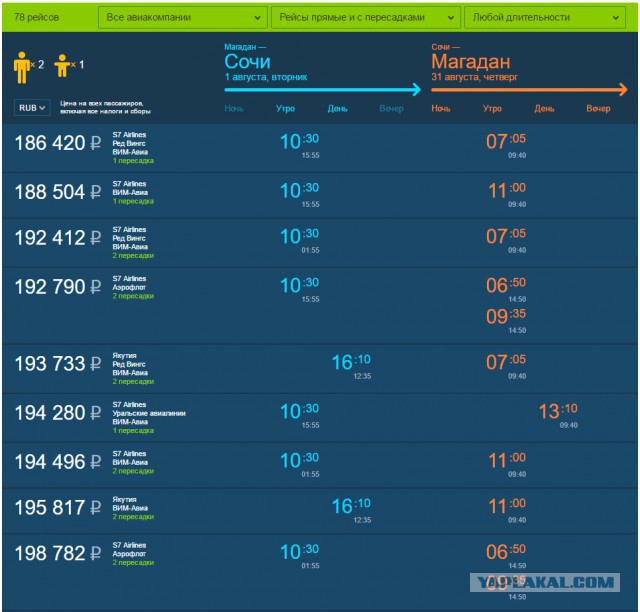Select the 194 496 ₽ fare
The width and height of the screenshot is (640, 612).
click(x=58, y=462)
